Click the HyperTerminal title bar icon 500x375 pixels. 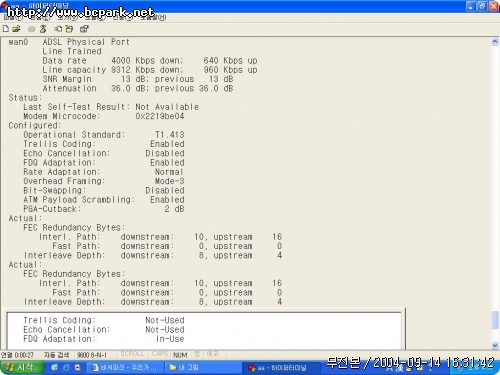click(x=5, y=5)
